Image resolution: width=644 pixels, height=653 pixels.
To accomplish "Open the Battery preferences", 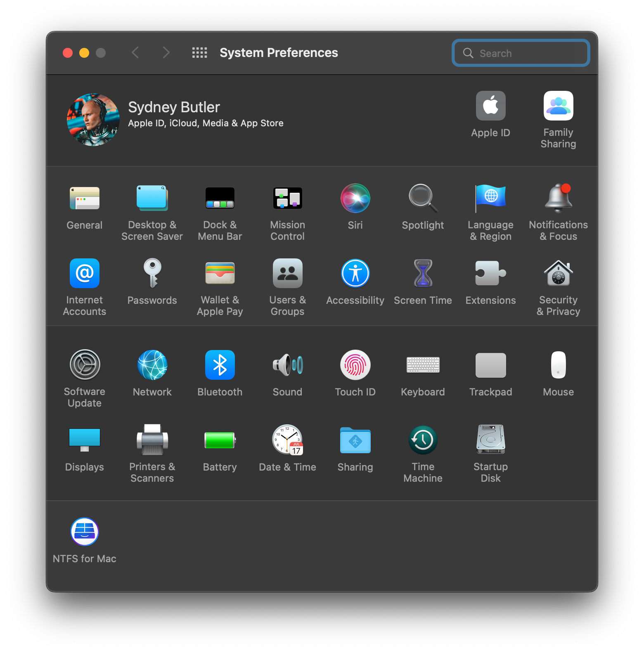I will 220,440.
